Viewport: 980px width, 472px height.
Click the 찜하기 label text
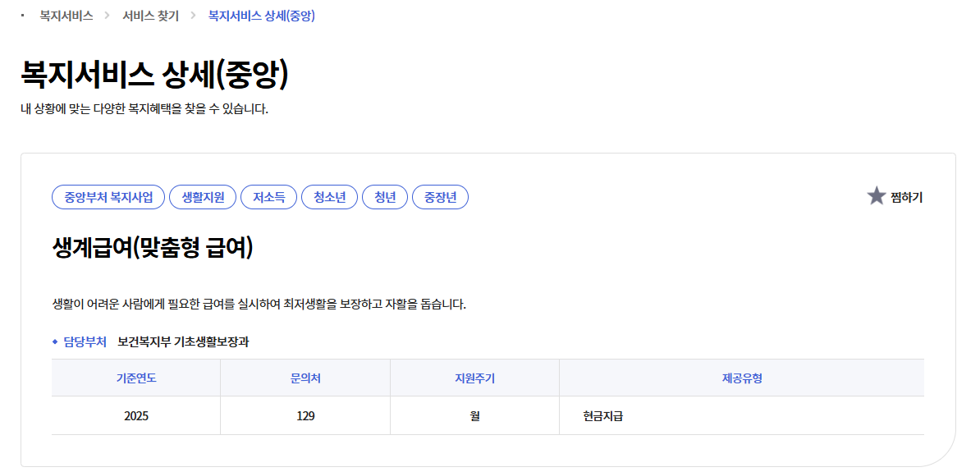[906, 198]
